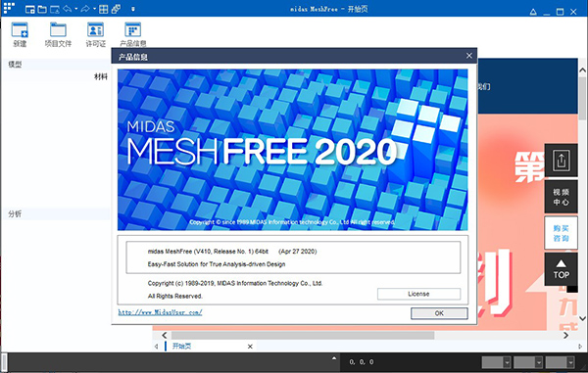Select the 分析 panel header

[x=56, y=213]
